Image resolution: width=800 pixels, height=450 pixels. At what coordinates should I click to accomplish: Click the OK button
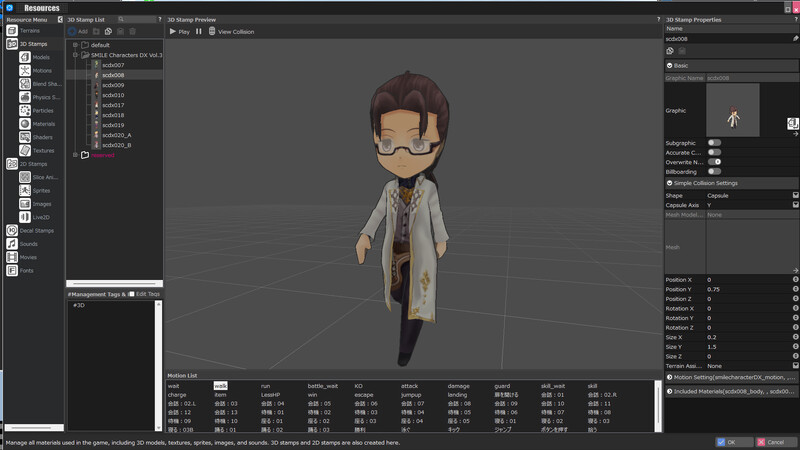(x=734, y=442)
